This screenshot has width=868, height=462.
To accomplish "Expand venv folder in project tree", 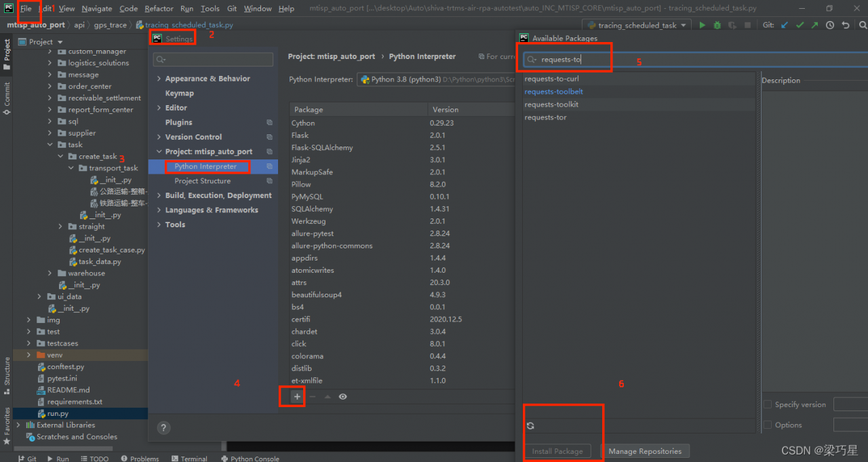I will 28,355.
